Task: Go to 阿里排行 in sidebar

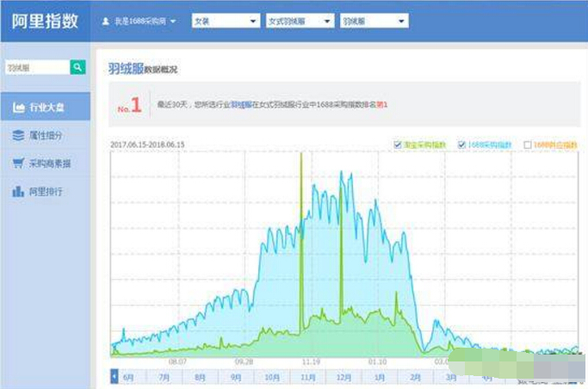Action: [x=45, y=191]
